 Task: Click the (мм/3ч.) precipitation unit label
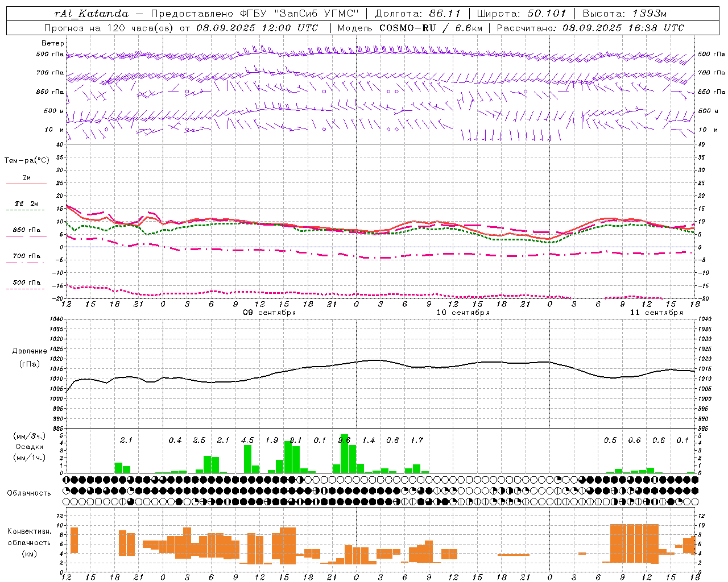pyautogui.click(x=29, y=436)
